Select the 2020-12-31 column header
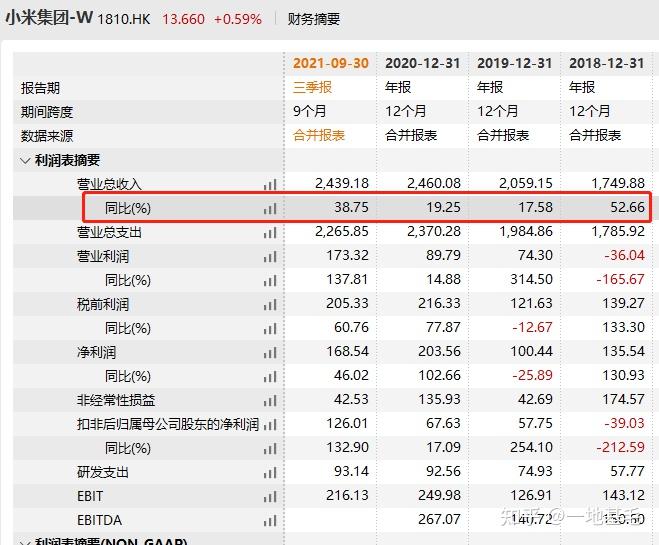Screen dimensions: 659x545 pos(422,63)
